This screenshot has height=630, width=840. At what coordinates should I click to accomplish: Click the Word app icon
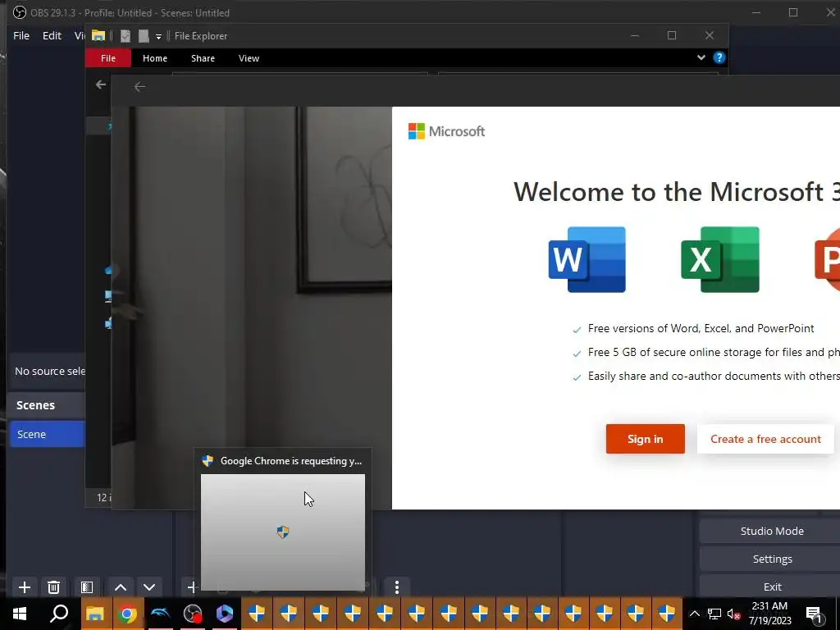[x=587, y=260]
